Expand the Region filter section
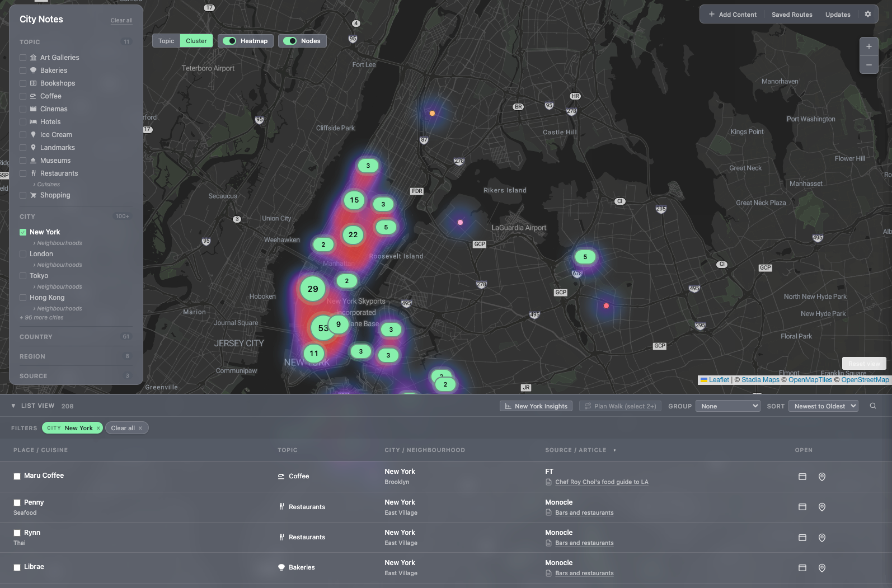Screen dimensions: 892x588 pos(76,356)
